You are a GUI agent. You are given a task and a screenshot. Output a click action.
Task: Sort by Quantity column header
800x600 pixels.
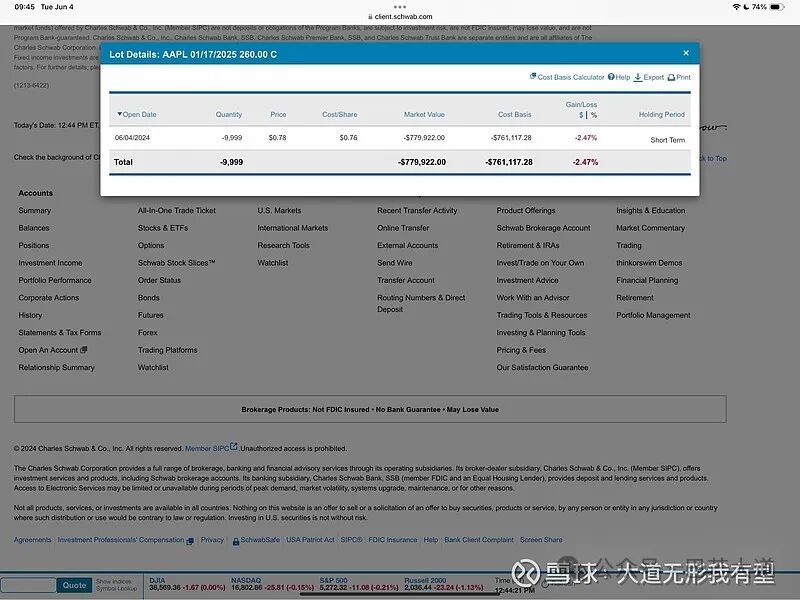click(229, 114)
